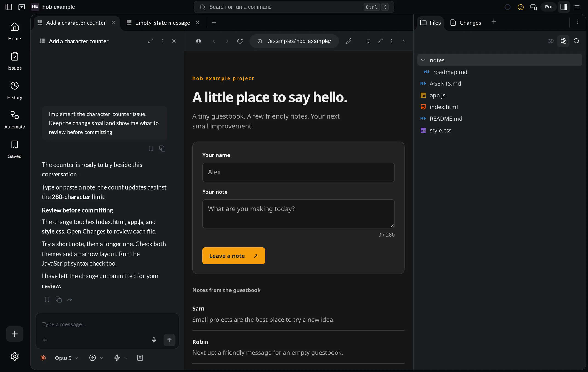Copy the assistant's reply
The height and width of the screenshot is (372, 588).
point(58,299)
